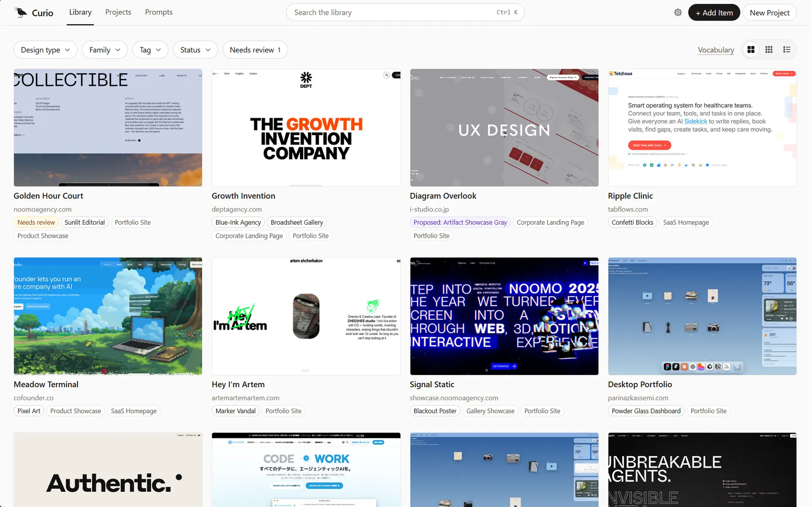Open the Unbreakable Agents thumbnail
This screenshot has height=507, width=812.
[x=702, y=470]
